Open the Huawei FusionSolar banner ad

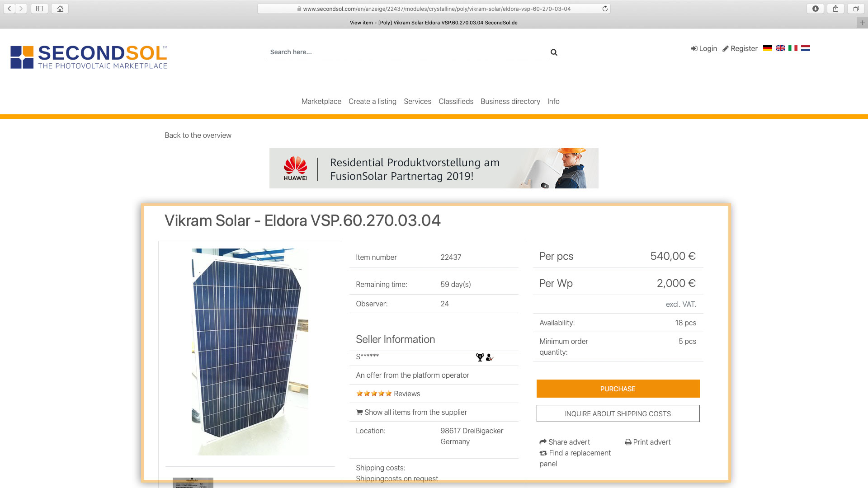434,168
